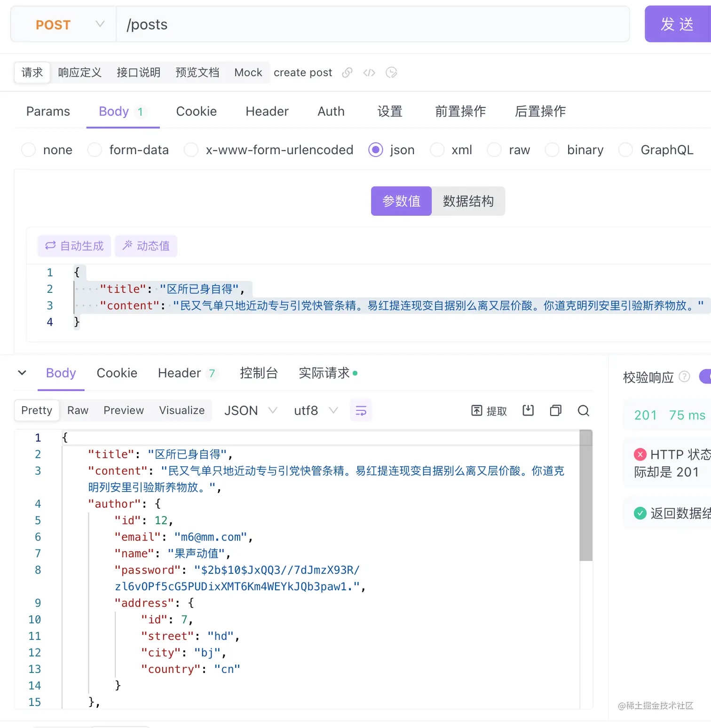This screenshot has height=728, width=711.
Task: Switch to the 后置操作 tab
Action: [540, 111]
